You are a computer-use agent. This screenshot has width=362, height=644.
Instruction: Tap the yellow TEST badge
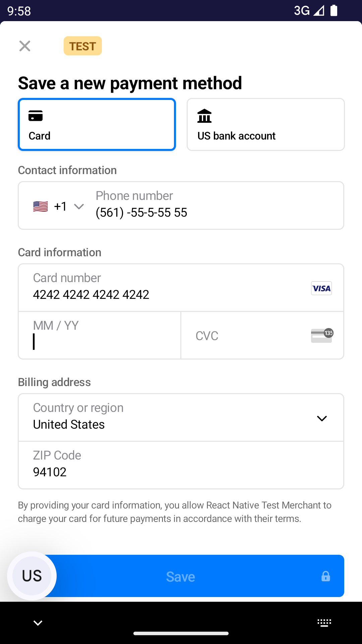coord(83,46)
